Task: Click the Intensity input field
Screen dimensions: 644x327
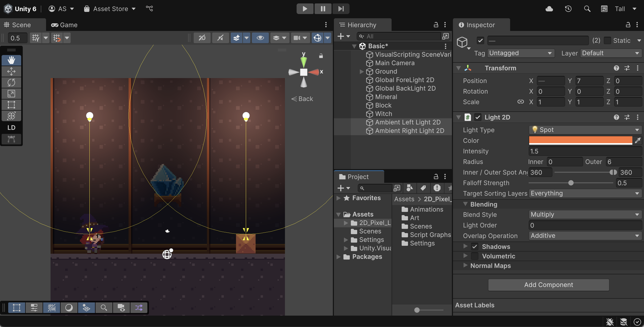Action: [x=585, y=151]
